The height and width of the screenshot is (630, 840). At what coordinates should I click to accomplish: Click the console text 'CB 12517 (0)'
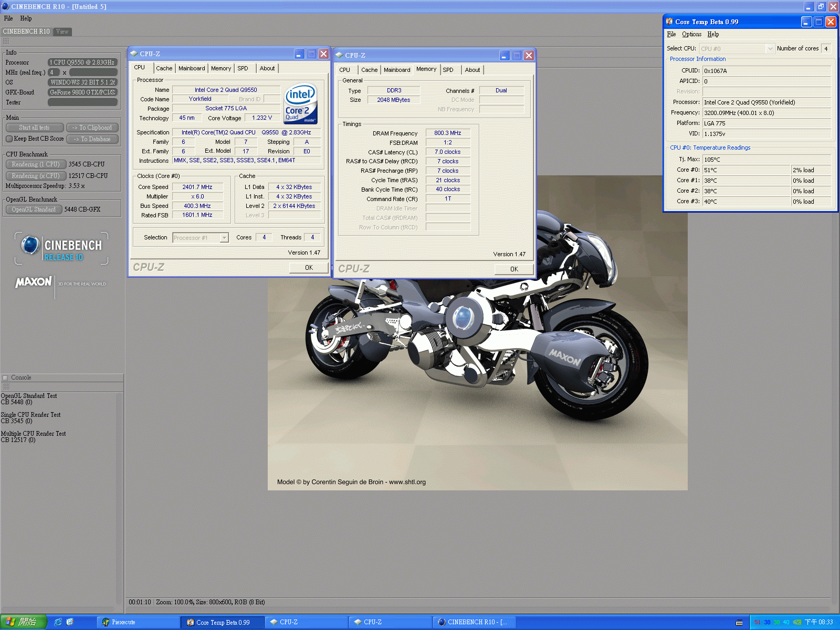[18, 440]
